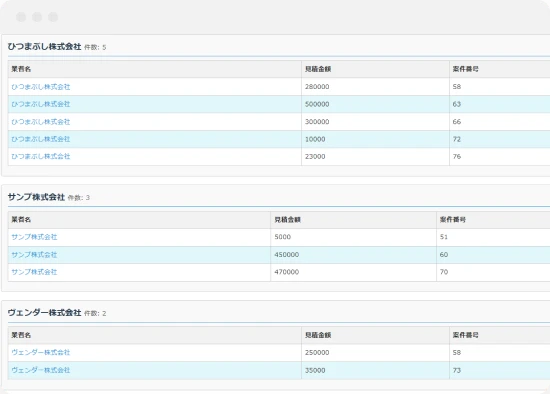Open ヴェンダー株式会社 link in 35000 row

click(x=41, y=370)
